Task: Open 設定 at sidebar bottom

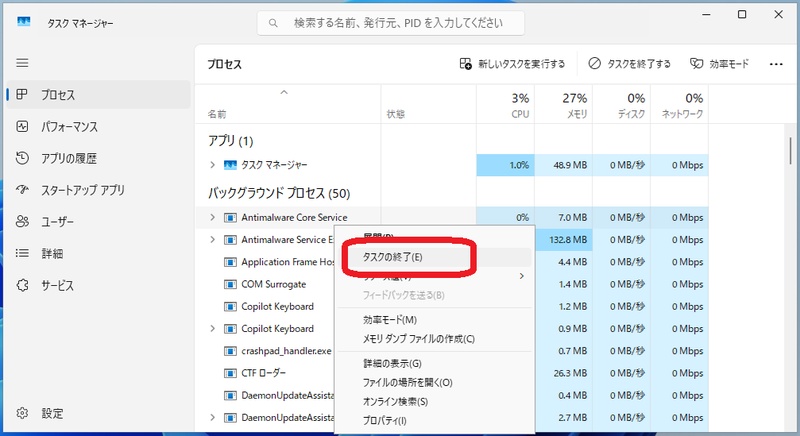Action: point(98,413)
